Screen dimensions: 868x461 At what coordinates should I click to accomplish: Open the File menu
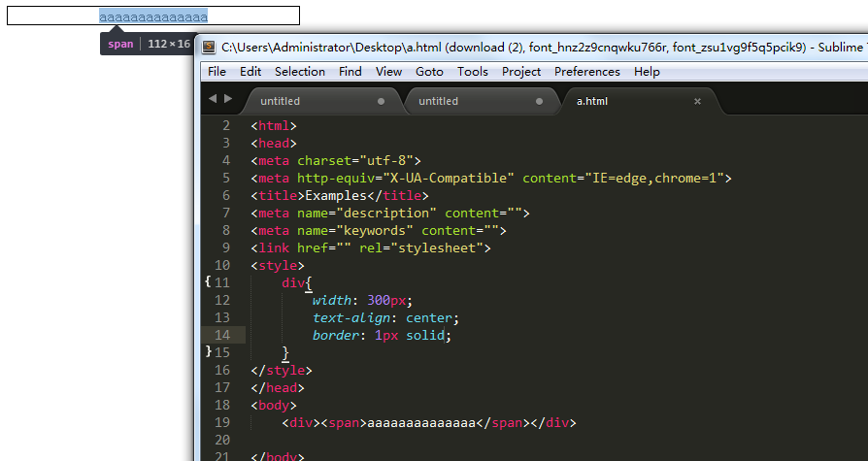(x=217, y=72)
